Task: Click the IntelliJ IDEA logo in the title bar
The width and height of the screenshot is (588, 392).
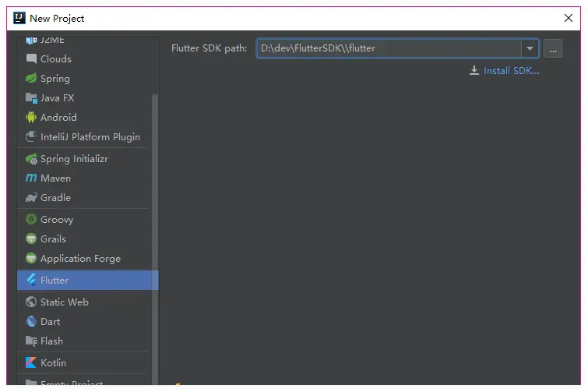Action: 19,18
